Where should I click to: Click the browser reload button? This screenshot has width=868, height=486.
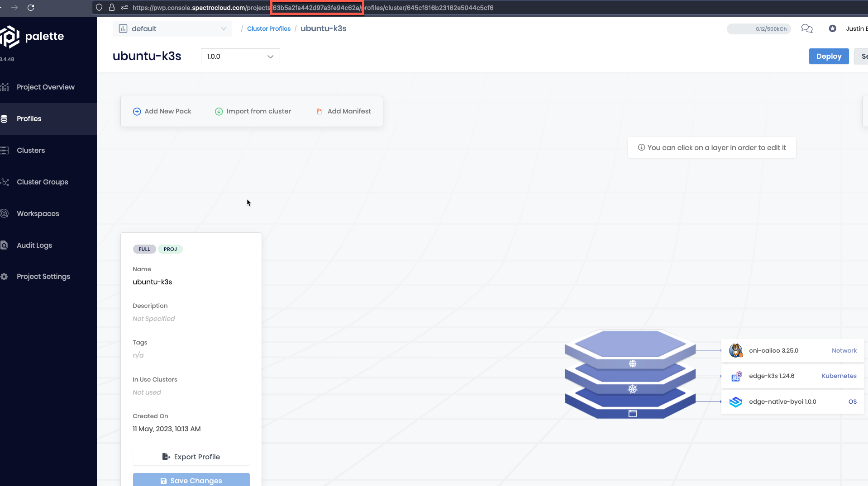tap(31, 7)
